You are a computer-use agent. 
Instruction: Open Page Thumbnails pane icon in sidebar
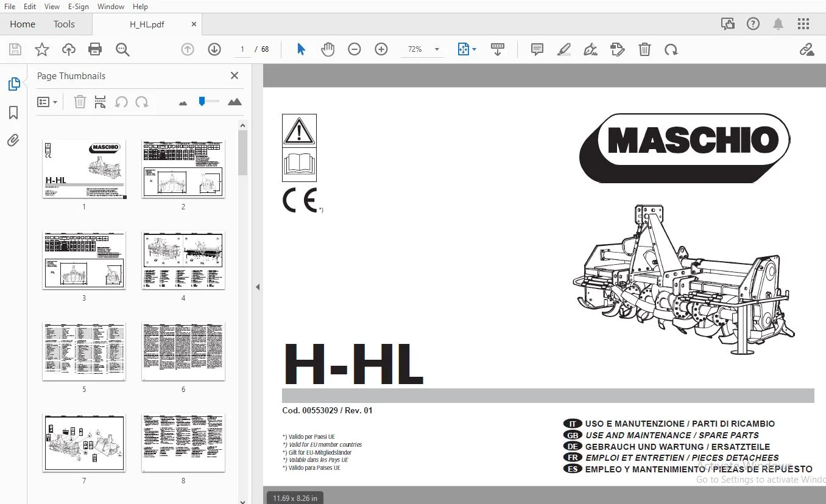tap(13, 84)
